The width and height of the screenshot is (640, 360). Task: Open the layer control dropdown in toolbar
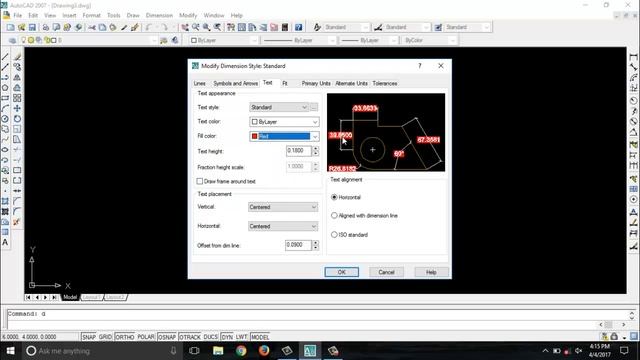88,40
